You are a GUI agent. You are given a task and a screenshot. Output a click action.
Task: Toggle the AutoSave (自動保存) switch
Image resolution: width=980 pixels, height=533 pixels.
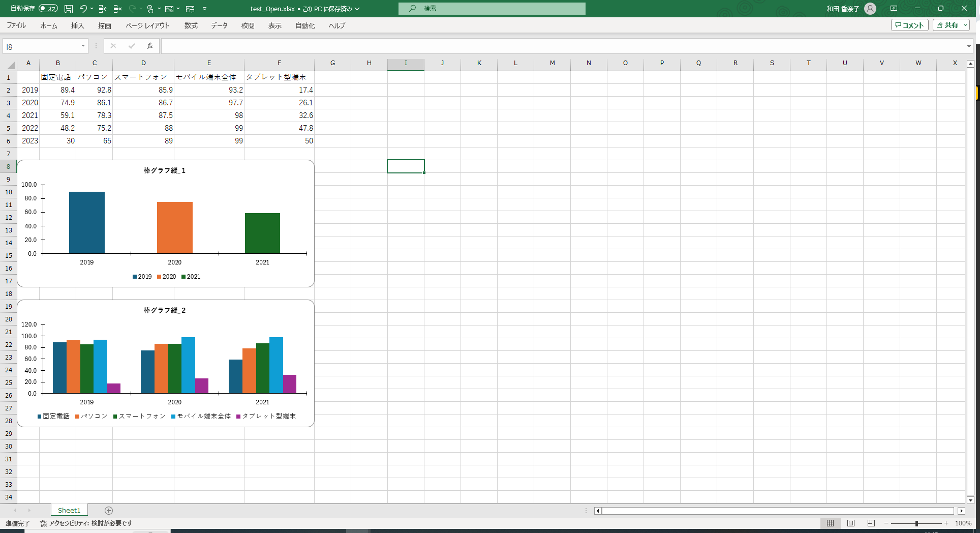[x=48, y=9]
